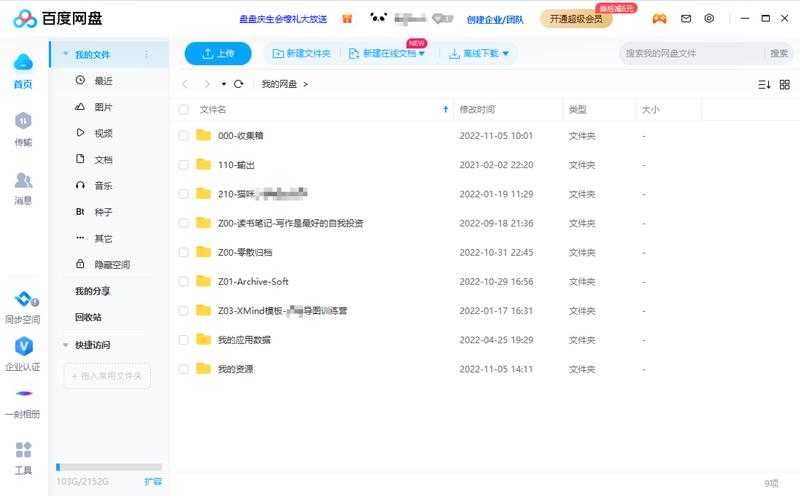Open 我的分享 in the sidebar
800x496 pixels.
pos(92,291)
